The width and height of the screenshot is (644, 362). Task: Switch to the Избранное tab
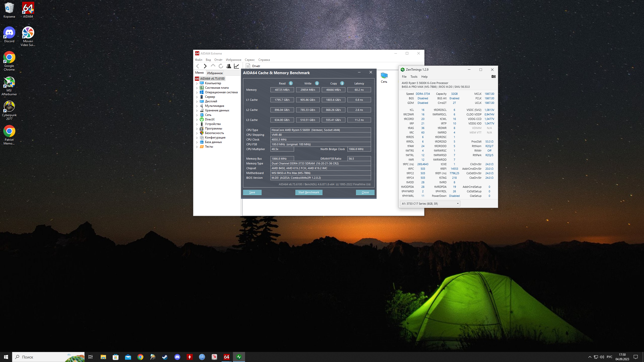click(x=215, y=73)
